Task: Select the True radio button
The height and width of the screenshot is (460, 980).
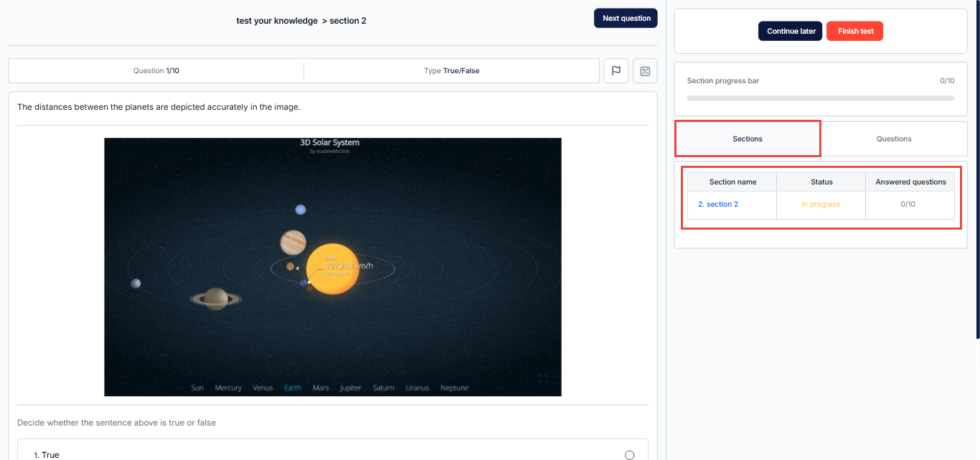Action: [x=629, y=455]
